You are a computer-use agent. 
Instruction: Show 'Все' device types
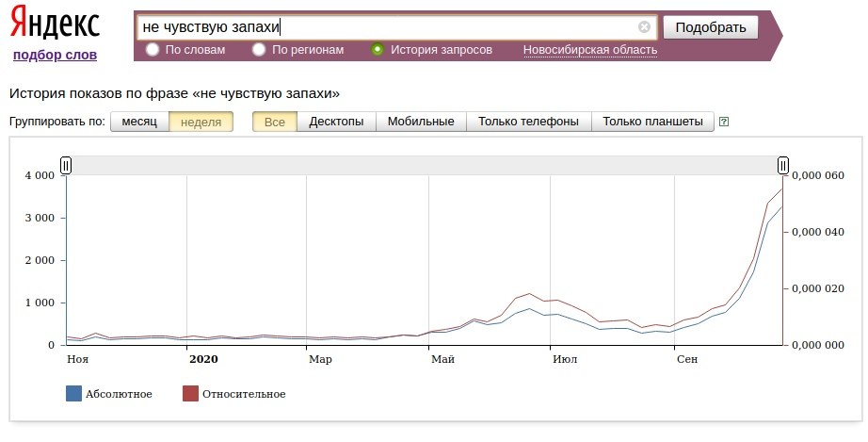275,122
